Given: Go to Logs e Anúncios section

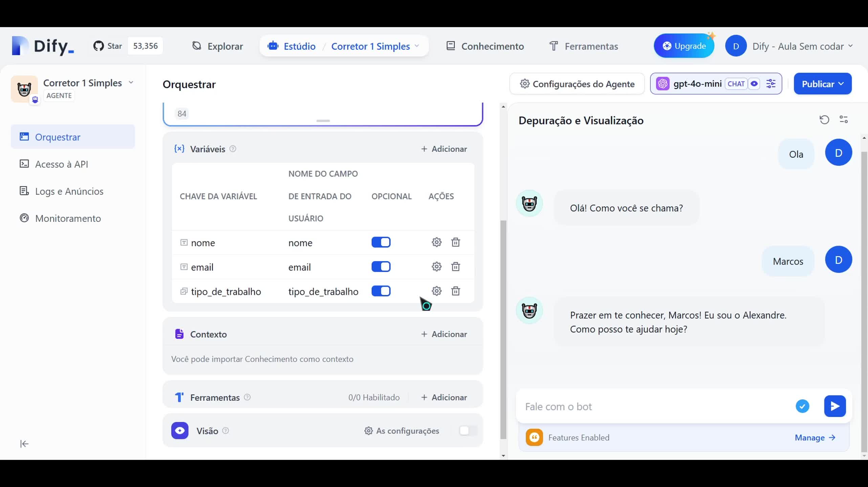Looking at the screenshot, I should (69, 191).
